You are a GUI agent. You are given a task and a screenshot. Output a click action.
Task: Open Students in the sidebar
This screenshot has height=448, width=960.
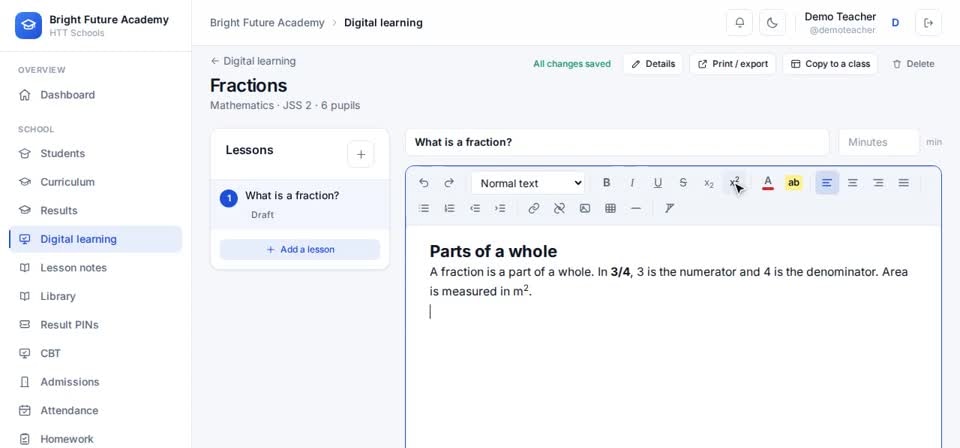(96, 154)
